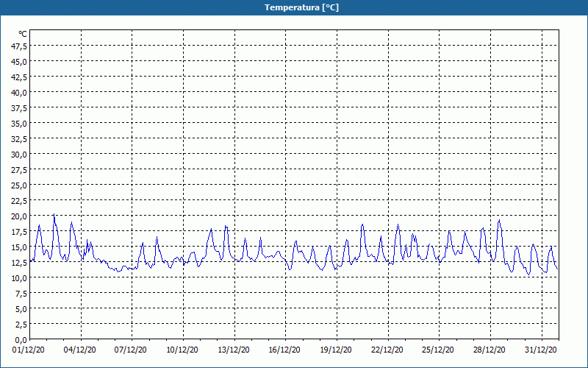Select the 30,0 y-axis label
Viewport: 588px width, 368px height.
click(x=20, y=155)
